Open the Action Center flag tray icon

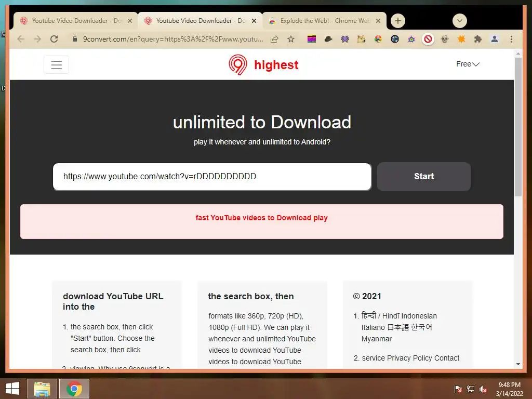(458, 389)
